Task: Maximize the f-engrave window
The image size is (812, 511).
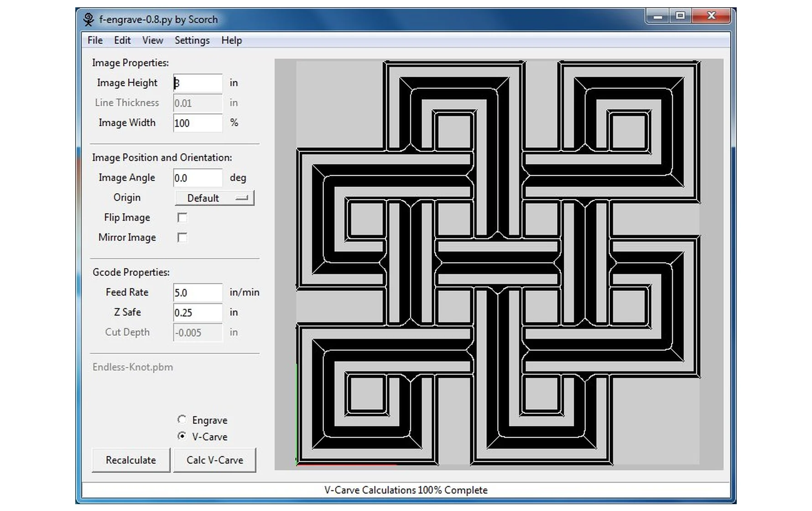Action: (x=680, y=16)
